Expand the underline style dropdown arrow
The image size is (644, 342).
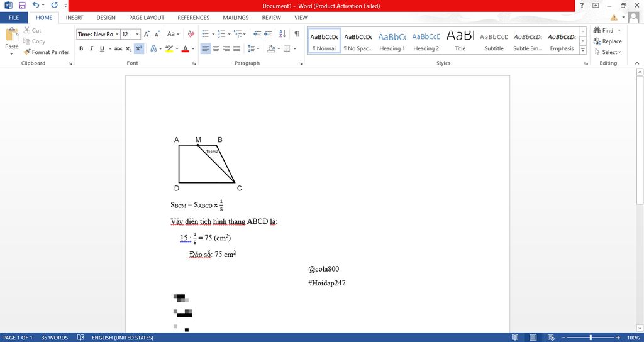tap(109, 48)
